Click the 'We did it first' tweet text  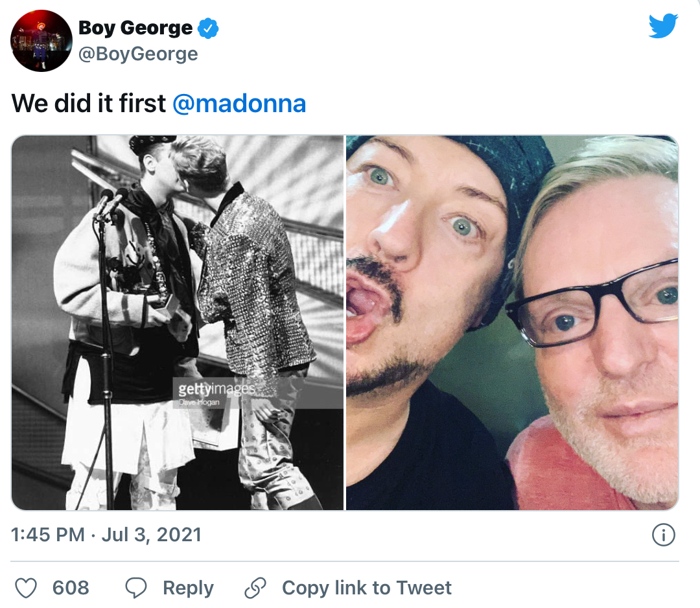[x=88, y=103]
